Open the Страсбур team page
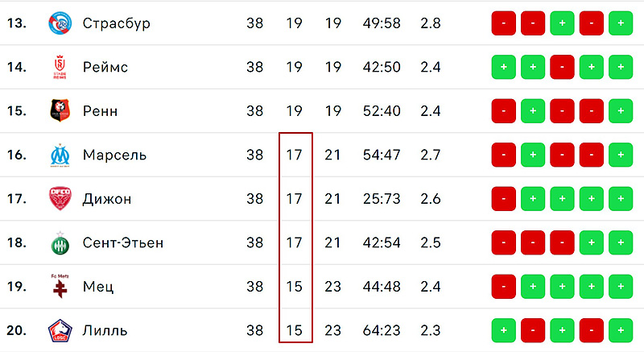This screenshot has width=644, height=352. [x=116, y=23]
